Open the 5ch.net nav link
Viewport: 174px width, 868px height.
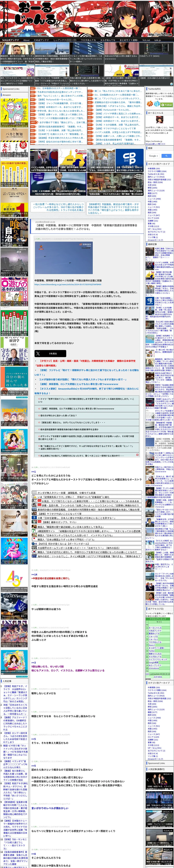point(146,40)
